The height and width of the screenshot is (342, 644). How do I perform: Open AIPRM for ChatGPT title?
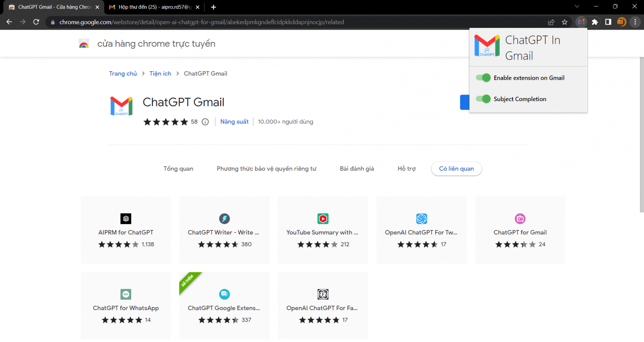(x=126, y=232)
